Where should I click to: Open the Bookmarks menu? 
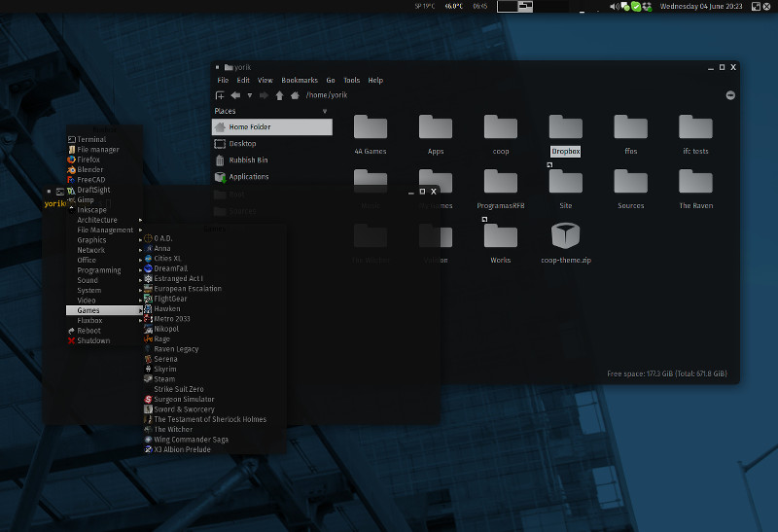point(300,81)
